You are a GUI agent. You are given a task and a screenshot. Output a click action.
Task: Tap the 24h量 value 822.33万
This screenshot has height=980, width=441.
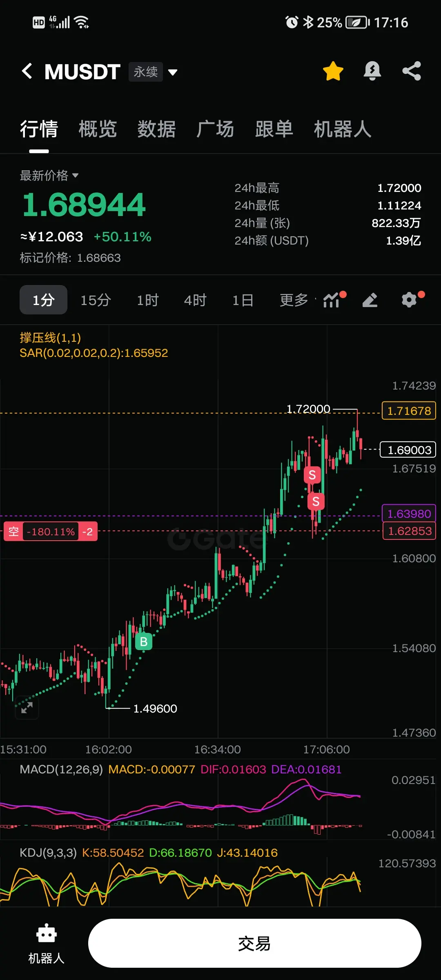tap(396, 223)
